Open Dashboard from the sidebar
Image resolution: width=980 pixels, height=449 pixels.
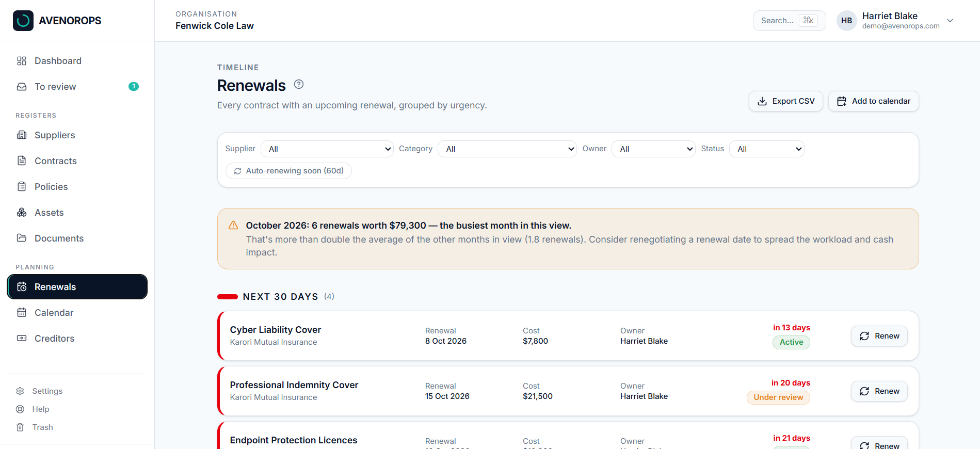[77, 61]
